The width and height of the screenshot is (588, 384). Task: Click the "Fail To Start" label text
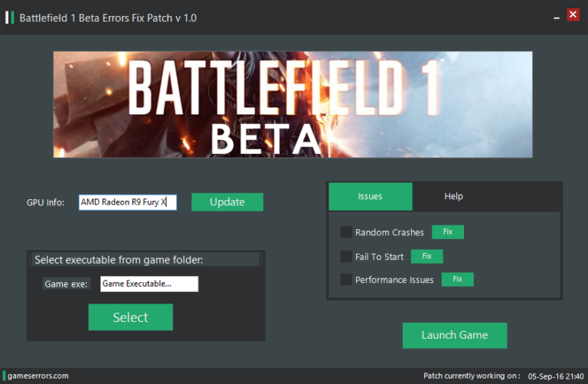click(x=380, y=257)
